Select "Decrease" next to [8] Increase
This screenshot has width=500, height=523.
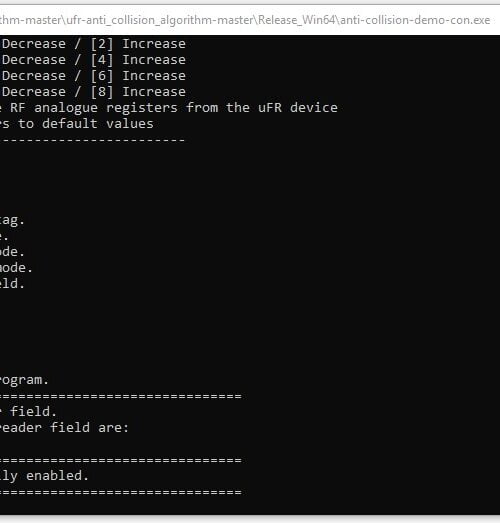click(x=34, y=92)
